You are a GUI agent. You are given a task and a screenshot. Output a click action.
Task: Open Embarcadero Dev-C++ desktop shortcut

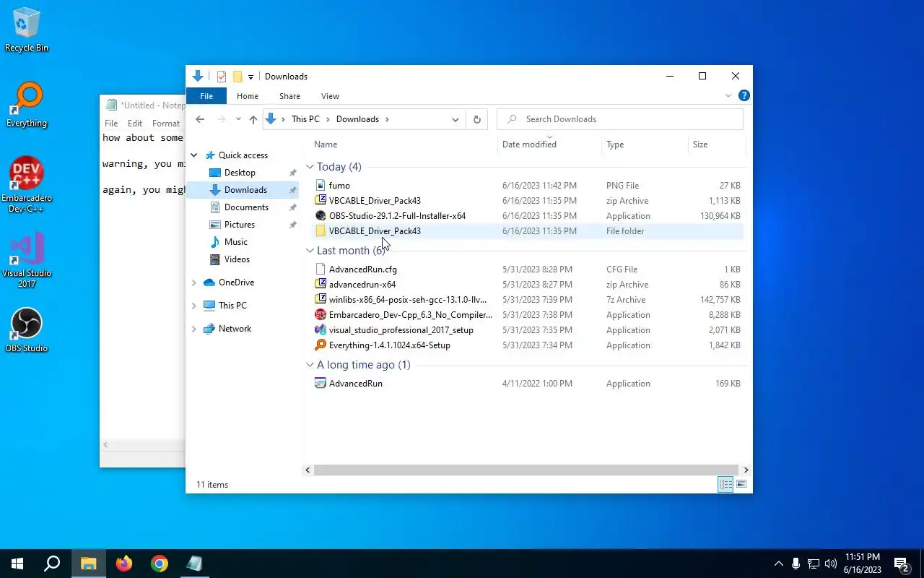coord(27,184)
